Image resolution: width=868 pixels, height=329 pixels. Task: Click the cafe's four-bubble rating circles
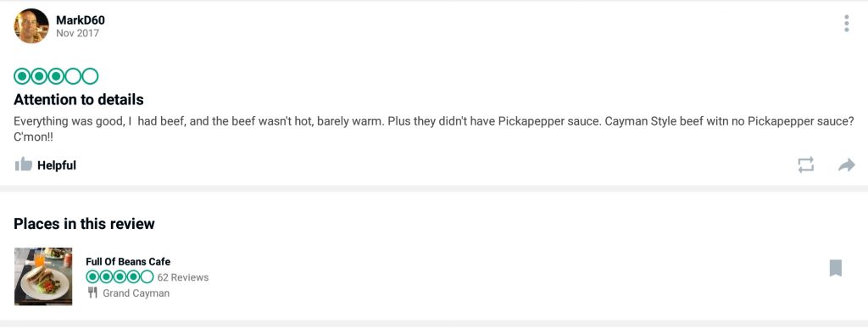[x=120, y=276]
